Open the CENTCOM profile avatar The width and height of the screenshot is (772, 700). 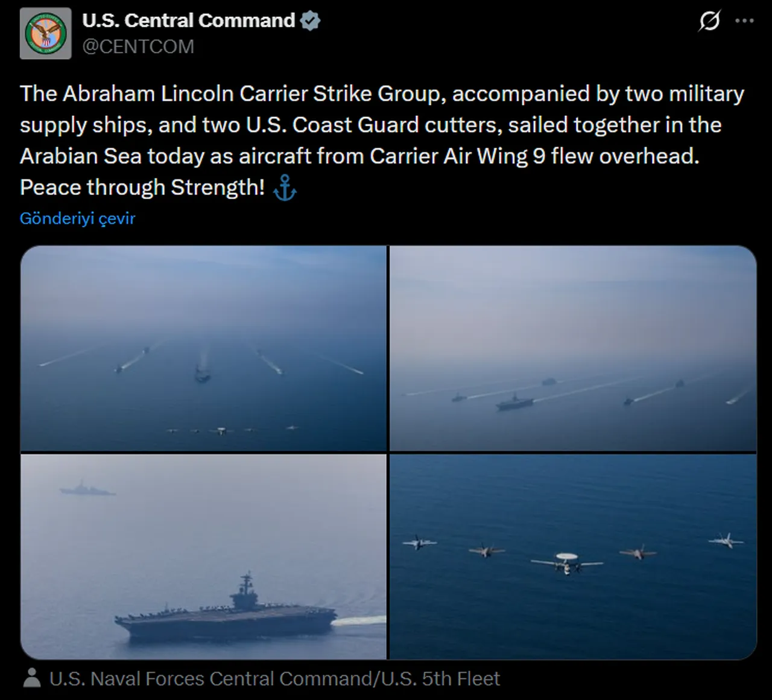point(46,33)
